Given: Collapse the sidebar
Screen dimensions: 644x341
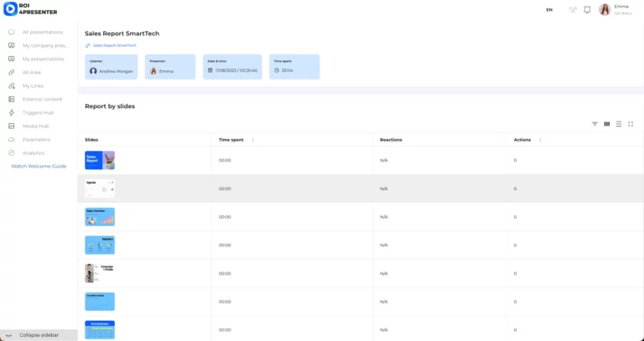Looking at the screenshot, I should tap(39, 335).
